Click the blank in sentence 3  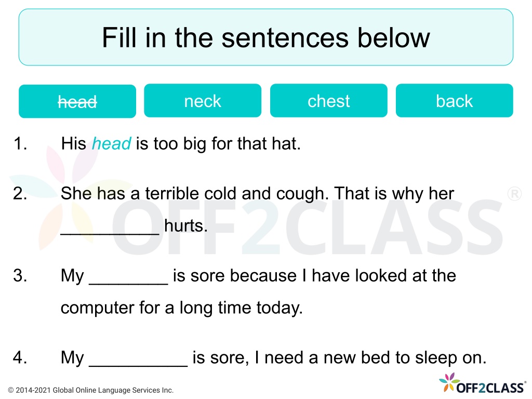coord(129,280)
